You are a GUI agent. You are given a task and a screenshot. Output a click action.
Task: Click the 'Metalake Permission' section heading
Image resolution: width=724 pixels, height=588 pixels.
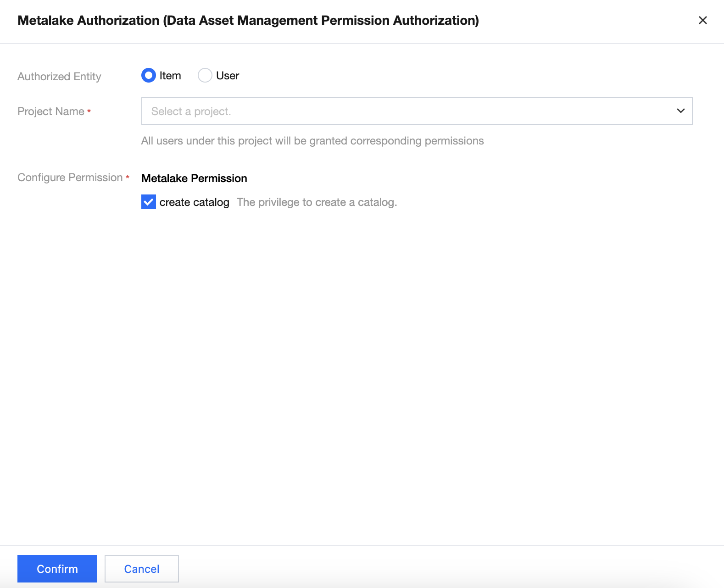tap(194, 178)
